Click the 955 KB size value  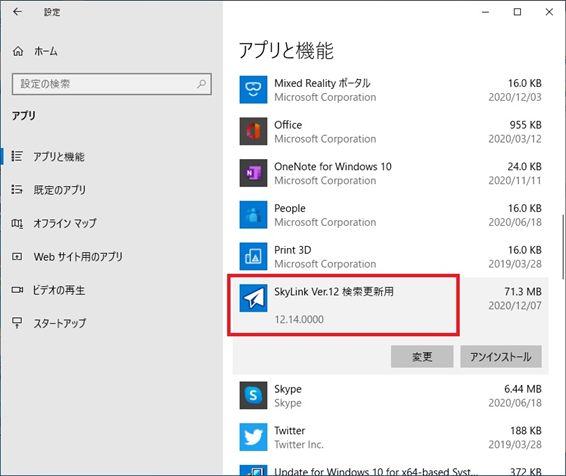pos(526,125)
